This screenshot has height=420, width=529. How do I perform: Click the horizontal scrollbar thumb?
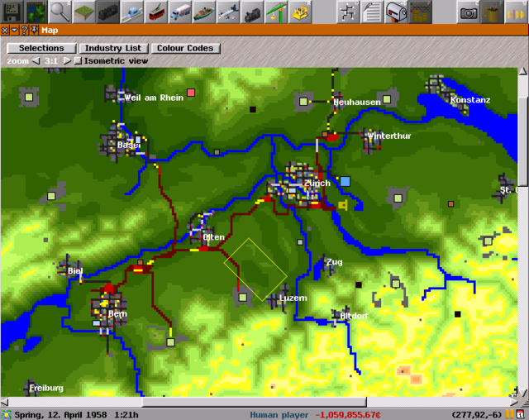pos(254,402)
